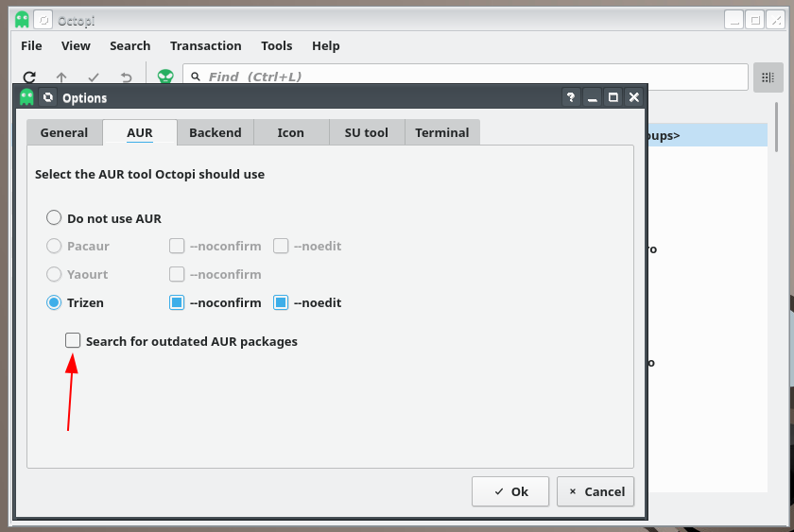Image resolution: width=794 pixels, height=532 pixels.
Task: Open the File menu
Action: [x=31, y=45]
